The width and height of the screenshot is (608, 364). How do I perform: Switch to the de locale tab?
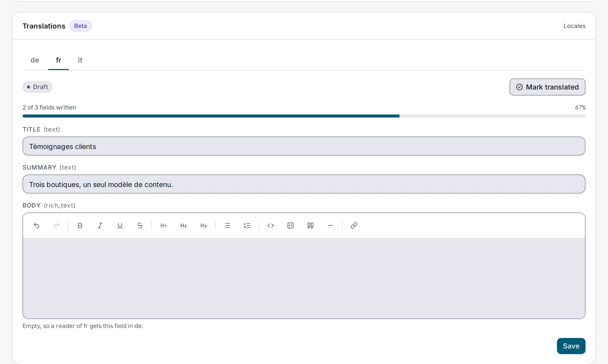[35, 60]
